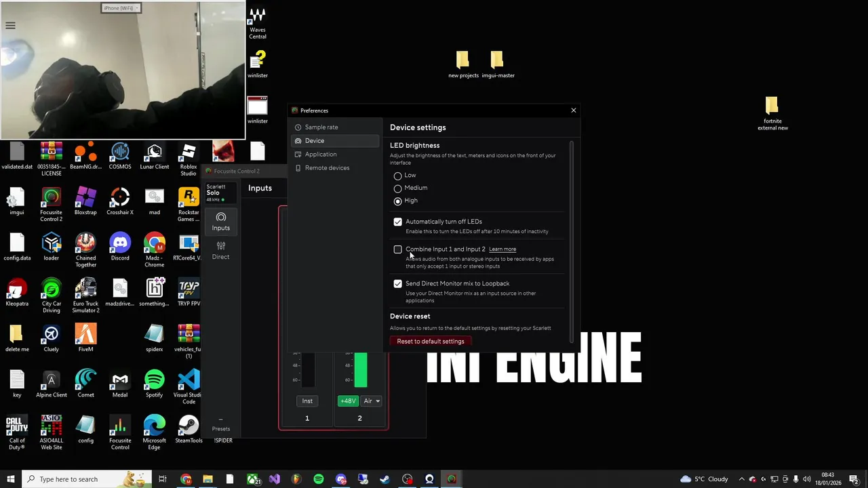Toggle +48V phantom power on input 2
868x488 pixels.
348,401
